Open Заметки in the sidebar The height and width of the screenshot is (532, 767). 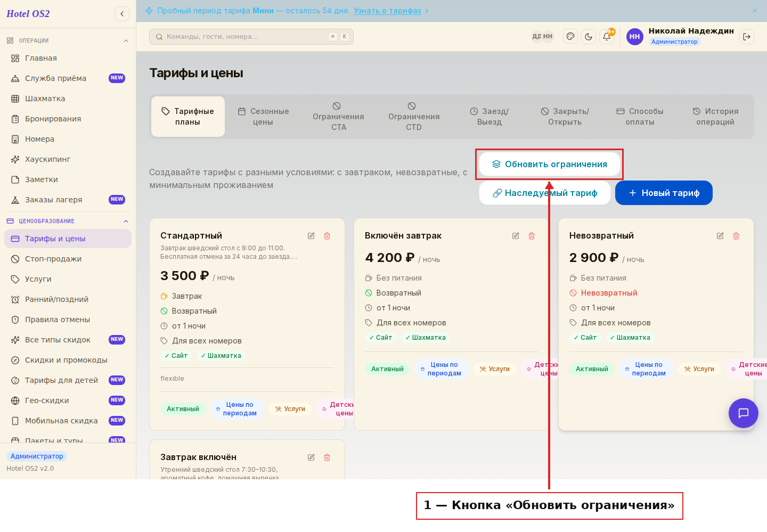point(68,179)
